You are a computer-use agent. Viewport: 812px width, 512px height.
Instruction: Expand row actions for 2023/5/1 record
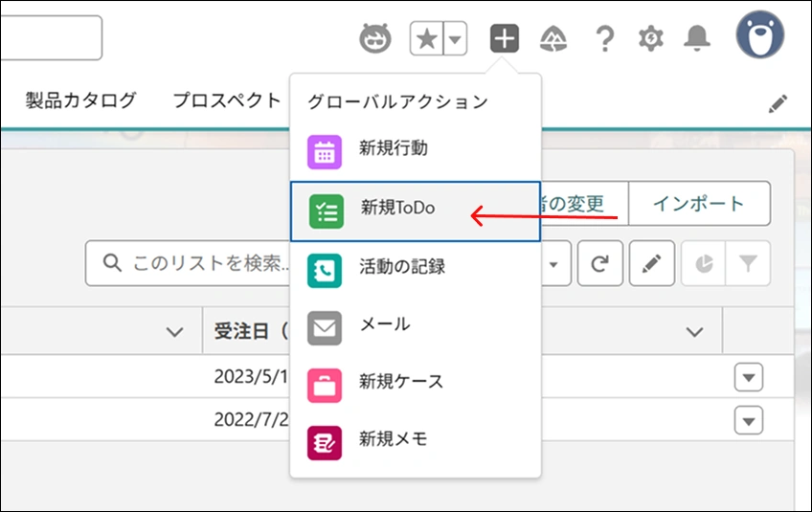[x=749, y=378]
